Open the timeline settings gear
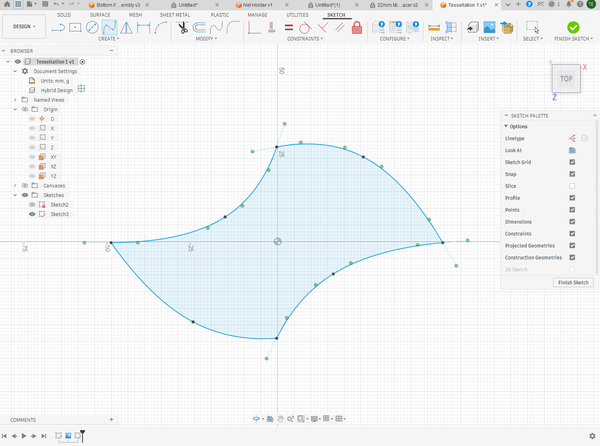Image resolution: width=600 pixels, height=446 pixels. 592,436
